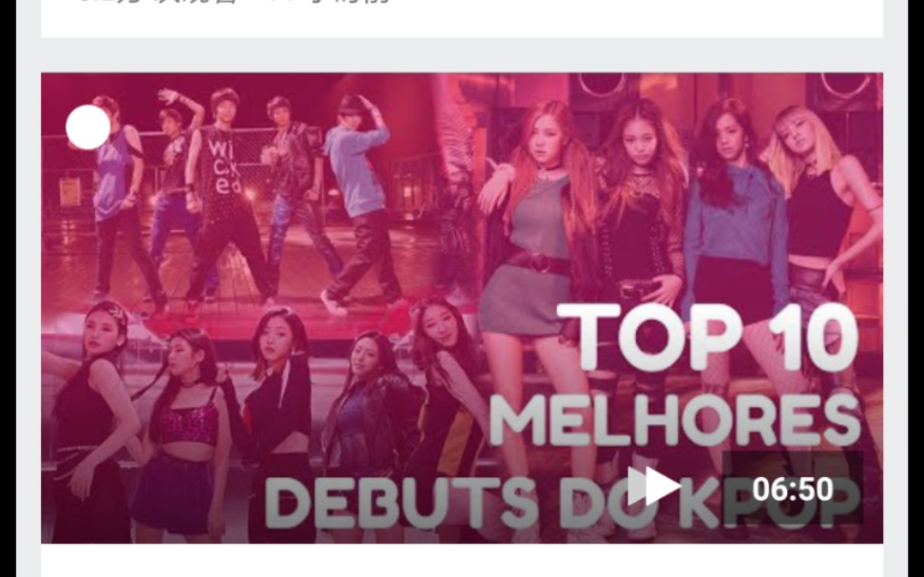
Task: Open the Top 10 Melhores Debuts video thumbnail
Action: [x=461, y=308]
